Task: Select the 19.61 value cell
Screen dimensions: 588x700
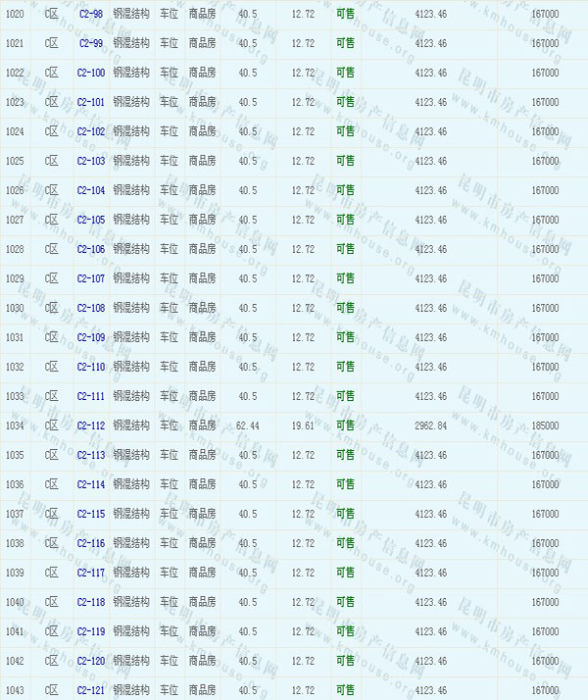Action: pyautogui.click(x=303, y=425)
